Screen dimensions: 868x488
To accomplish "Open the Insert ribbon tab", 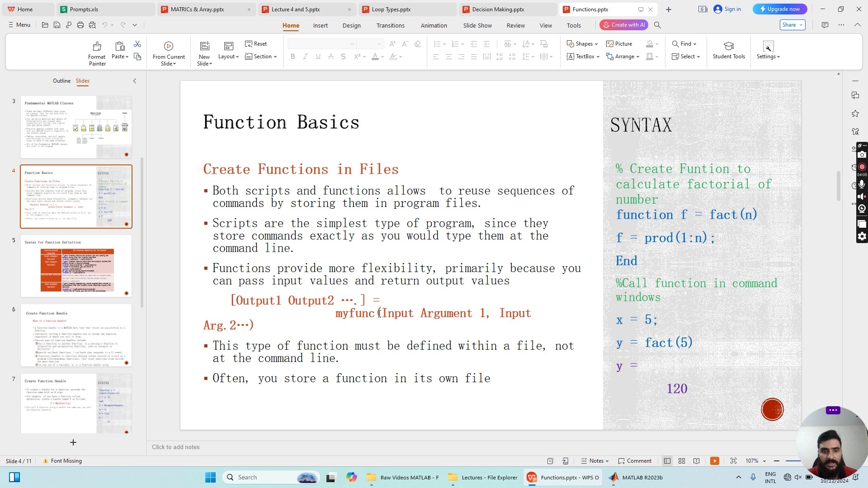I will click(320, 25).
